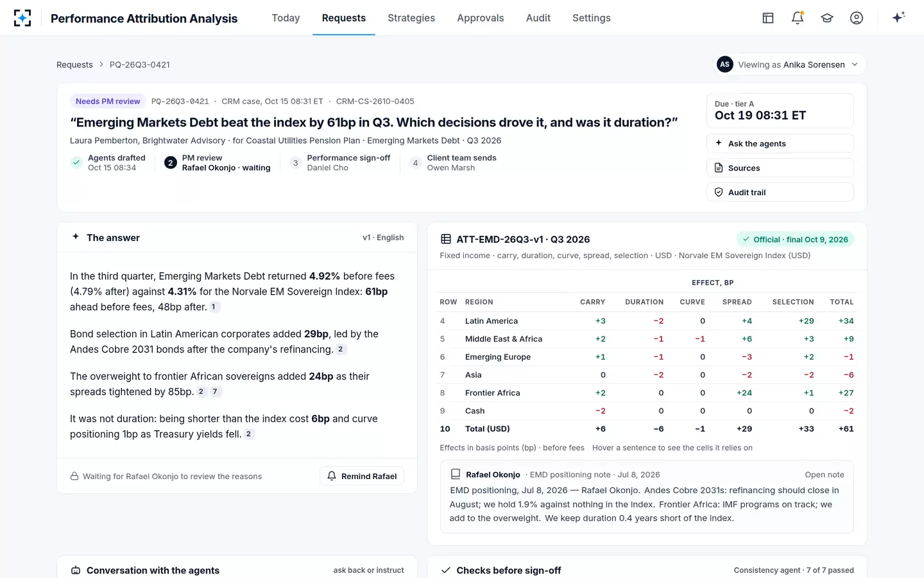Click the graduation cap learning icon
The image size is (924, 578).
(827, 18)
